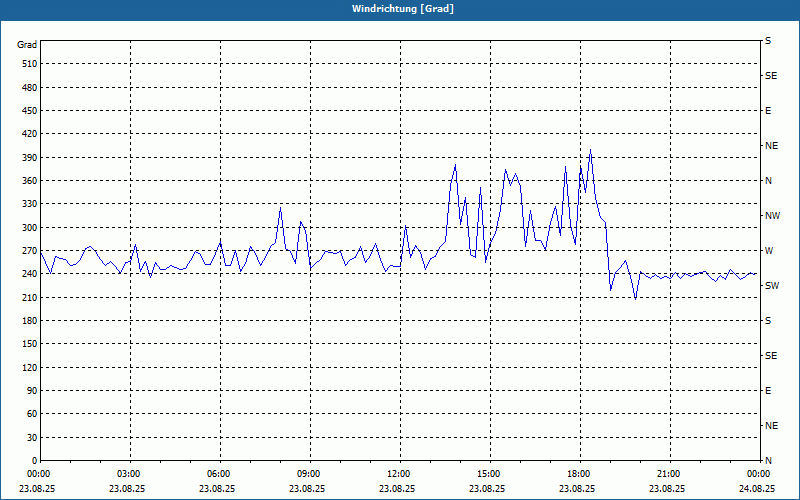
Task: Click the Grad unit label
Action: point(27,45)
